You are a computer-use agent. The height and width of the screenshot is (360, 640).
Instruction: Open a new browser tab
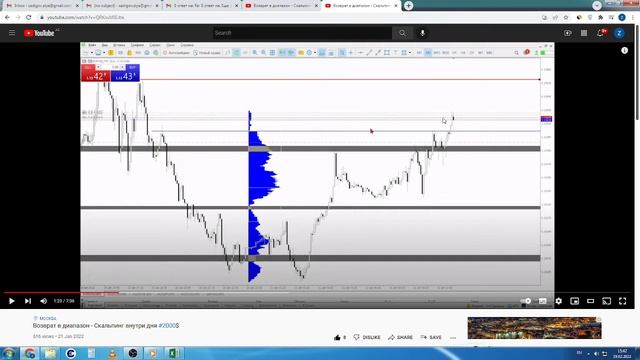pos(409,6)
